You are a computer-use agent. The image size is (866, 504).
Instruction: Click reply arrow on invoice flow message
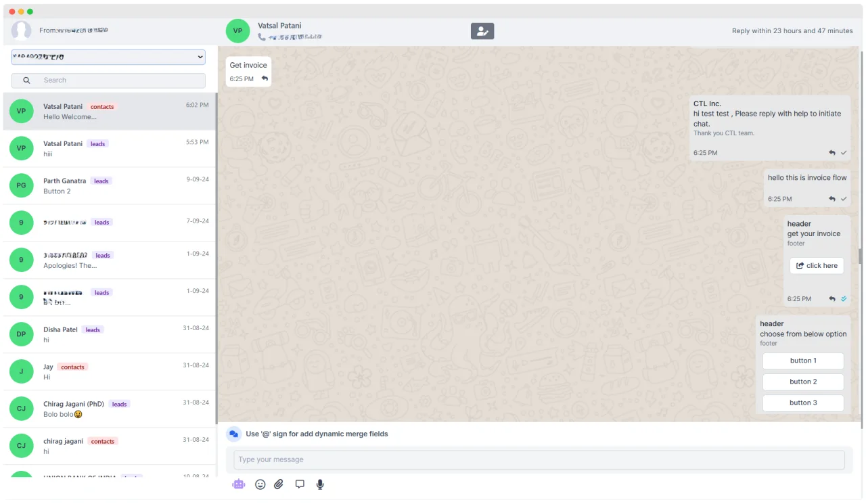click(832, 199)
